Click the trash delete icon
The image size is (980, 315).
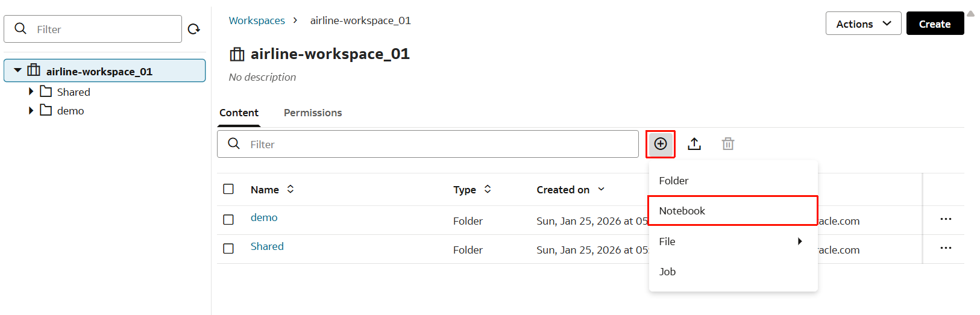[728, 144]
